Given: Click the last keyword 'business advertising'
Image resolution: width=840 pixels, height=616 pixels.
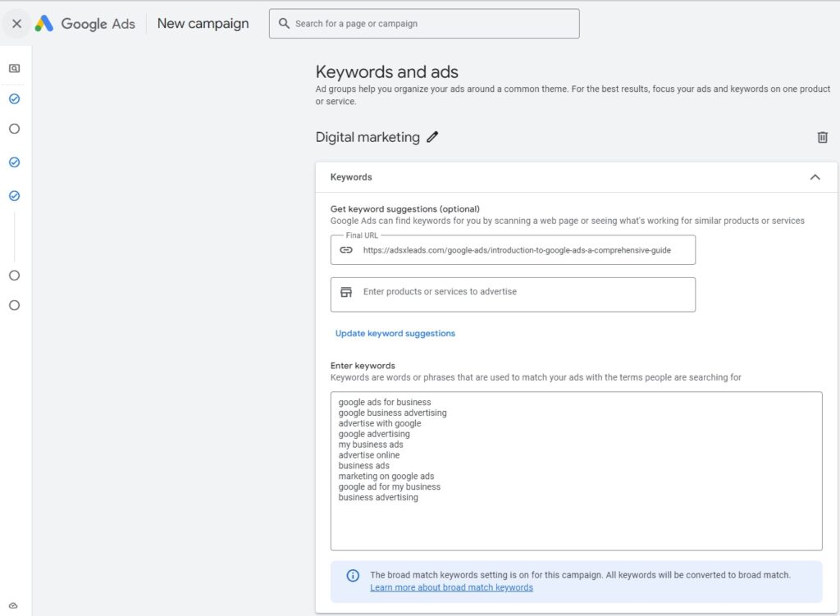Looking at the screenshot, I should [x=378, y=498].
